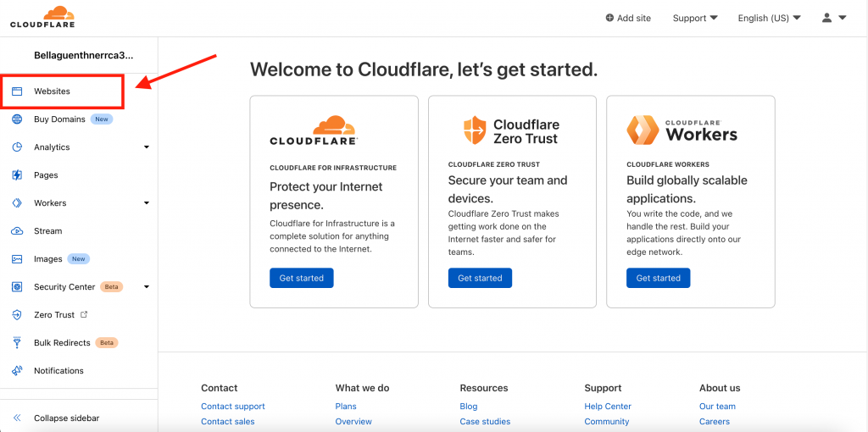Click the Buy Domains globe icon
This screenshot has height=432, width=868.
[x=17, y=119]
